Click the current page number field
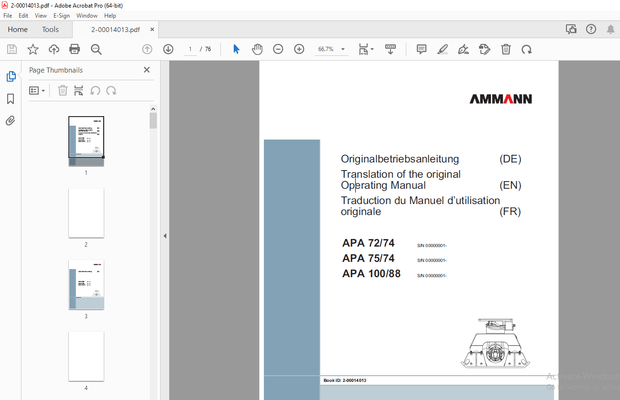620x400 pixels. 190,49
